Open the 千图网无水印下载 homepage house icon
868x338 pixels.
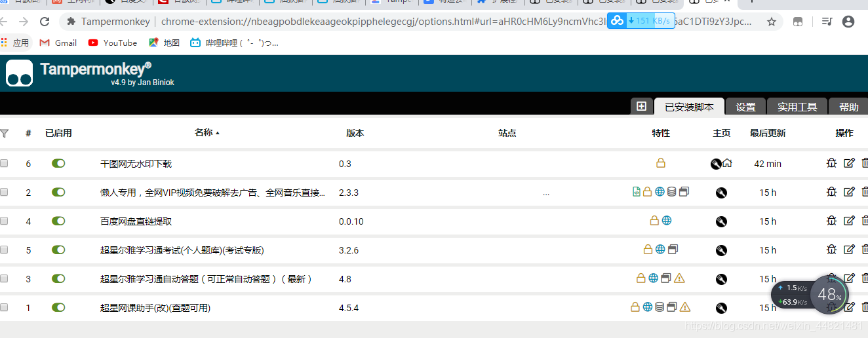727,164
